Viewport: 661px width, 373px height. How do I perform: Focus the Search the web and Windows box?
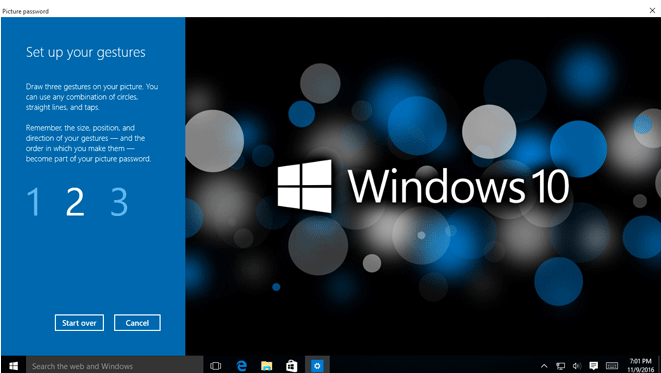115,365
